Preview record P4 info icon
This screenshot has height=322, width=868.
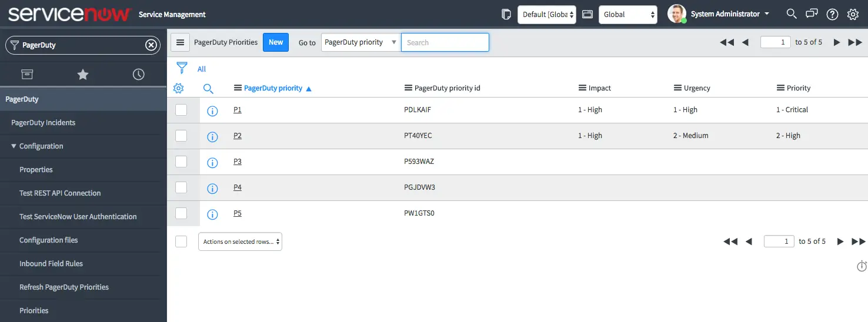[x=212, y=189]
